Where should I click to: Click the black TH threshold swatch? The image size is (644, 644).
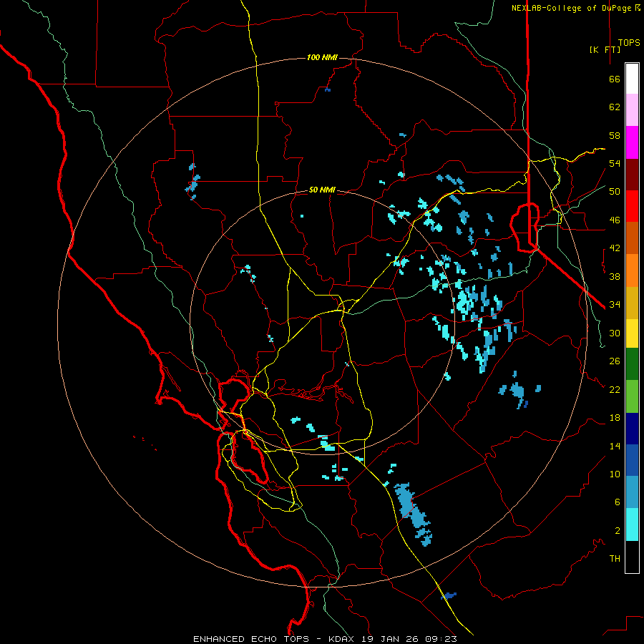(x=632, y=557)
